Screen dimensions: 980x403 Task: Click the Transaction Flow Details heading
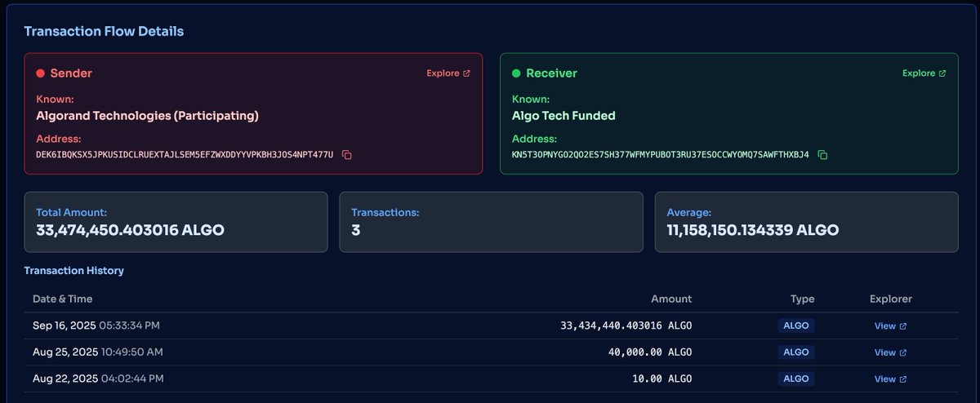pos(104,32)
